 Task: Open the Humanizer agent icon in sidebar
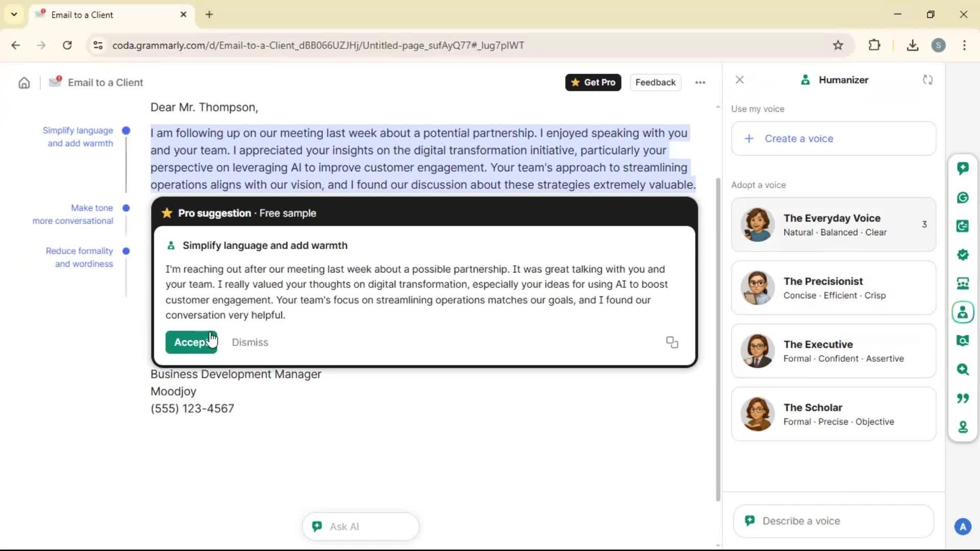963,312
